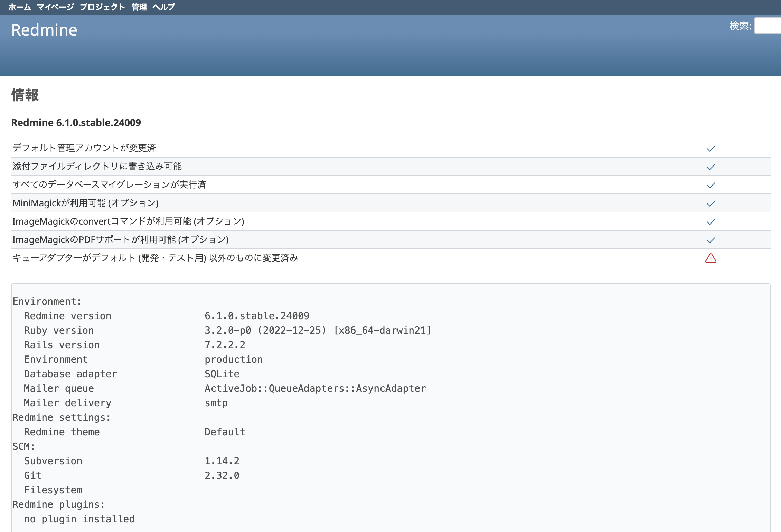Screen dimensions: 781x532
Task: Click checkmark icon for attachments directory writable
Action: click(x=711, y=167)
